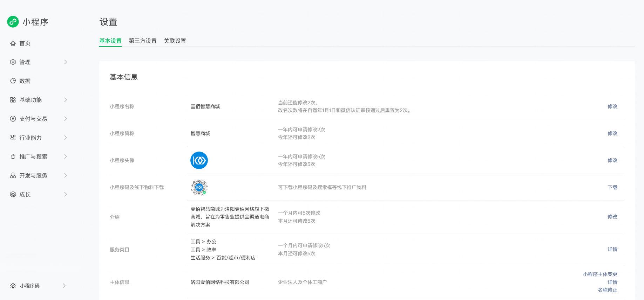
Task: Click the text 一年内可申请修改5次
Action: (301, 156)
